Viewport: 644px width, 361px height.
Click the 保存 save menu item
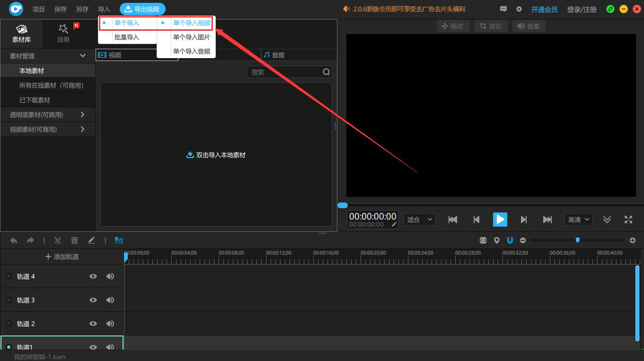[61, 9]
